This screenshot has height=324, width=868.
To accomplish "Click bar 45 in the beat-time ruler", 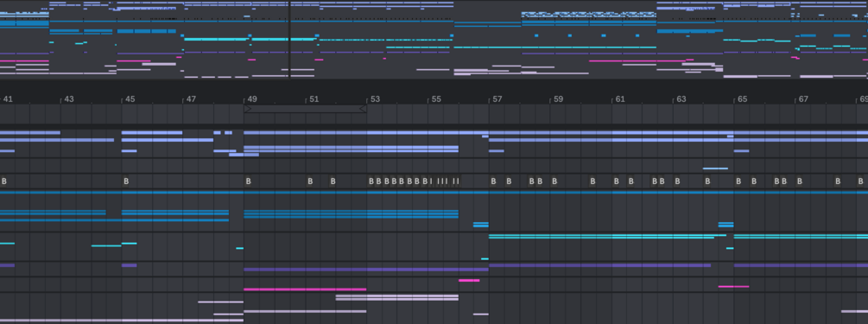I will click(130, 99).
